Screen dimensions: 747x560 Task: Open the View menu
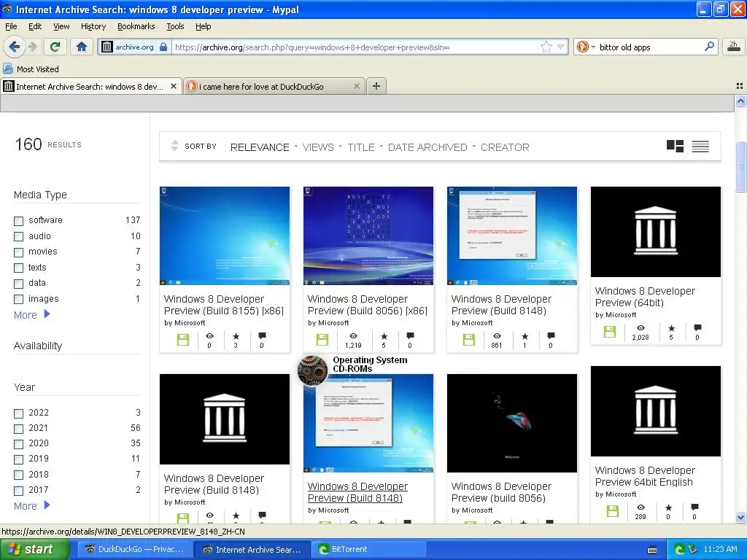click(61, 26)
